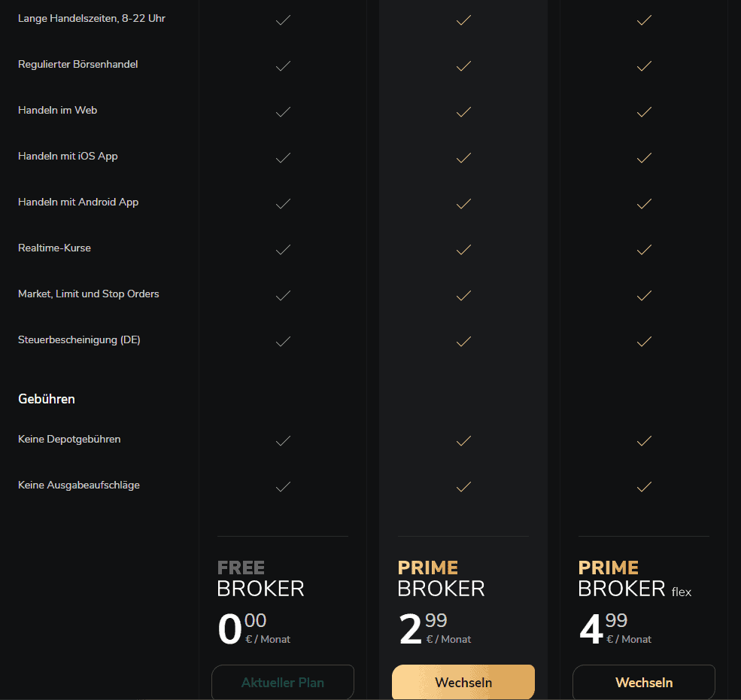741x700 pixels.
Task: Click the Market, Limit und Stop Orders label
Action: point(89,294)
